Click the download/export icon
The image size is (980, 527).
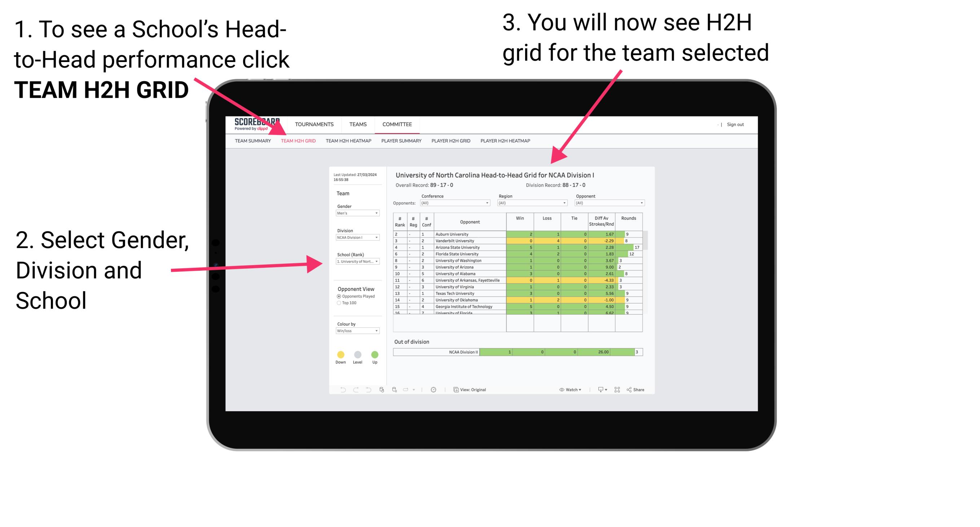(x=599, y=389)
